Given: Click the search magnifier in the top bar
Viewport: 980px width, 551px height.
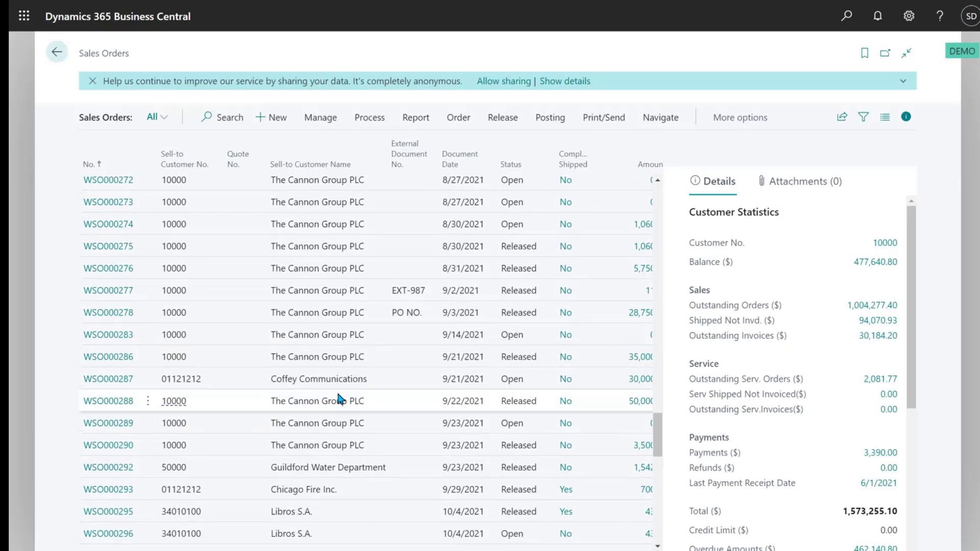Looking at the screenshot, I should pyautogui.click(x=847, y=16).
